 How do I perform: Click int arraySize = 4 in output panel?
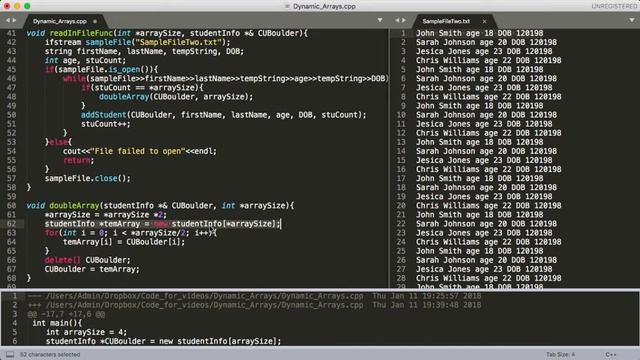[87, 332]
